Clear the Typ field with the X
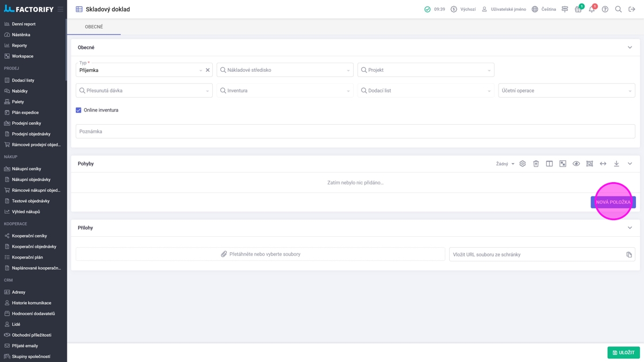This screenshot has height=362, width=644. [208, 70]
